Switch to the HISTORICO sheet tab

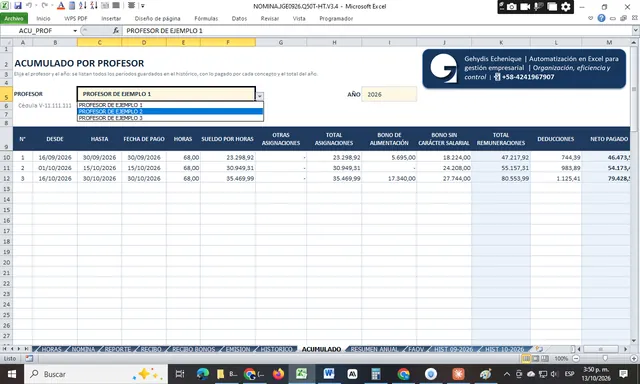click(276, 349)
